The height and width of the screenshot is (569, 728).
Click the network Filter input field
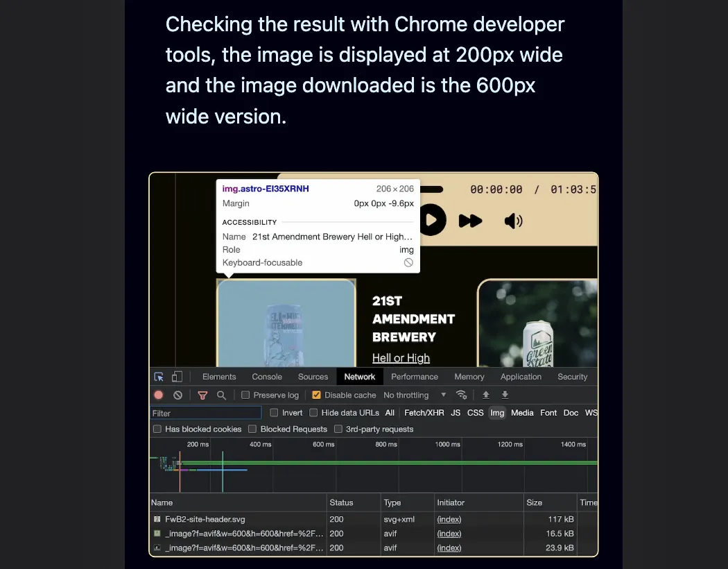point(205,412)
